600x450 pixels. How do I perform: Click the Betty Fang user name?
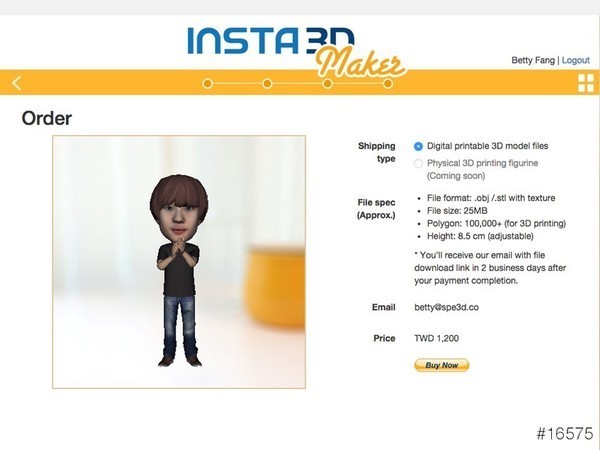(x=533, y=60)
